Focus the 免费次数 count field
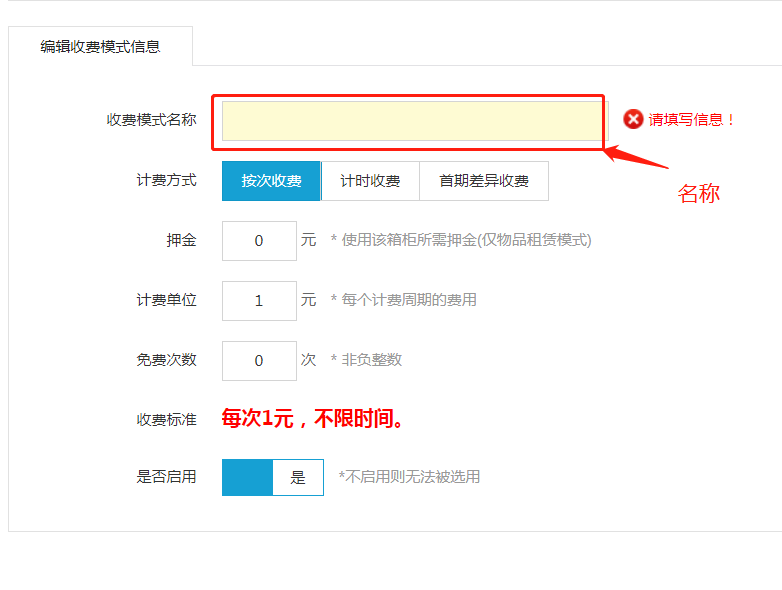The width and height of the screenshot is (782, 590). pos(259,360)
